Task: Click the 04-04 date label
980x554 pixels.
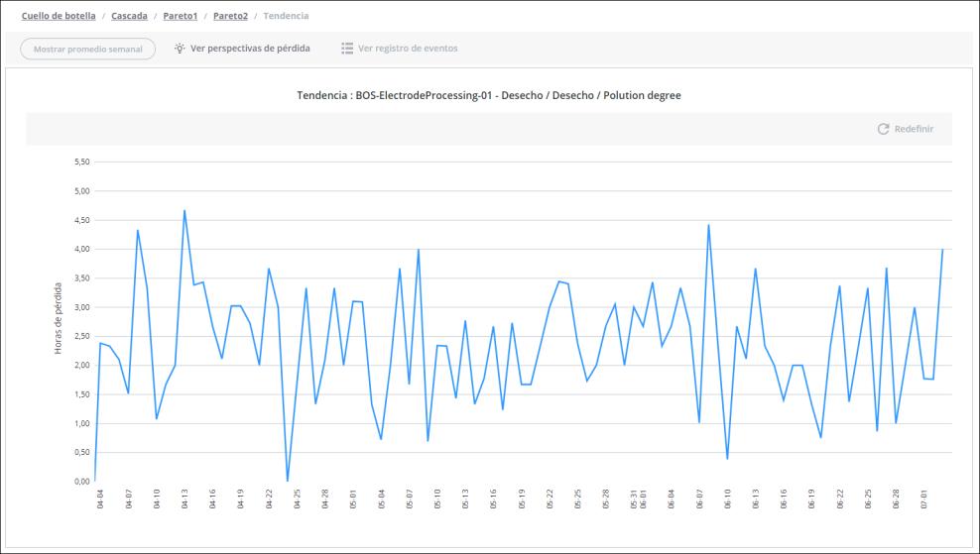Action: (x=100, y=499)
